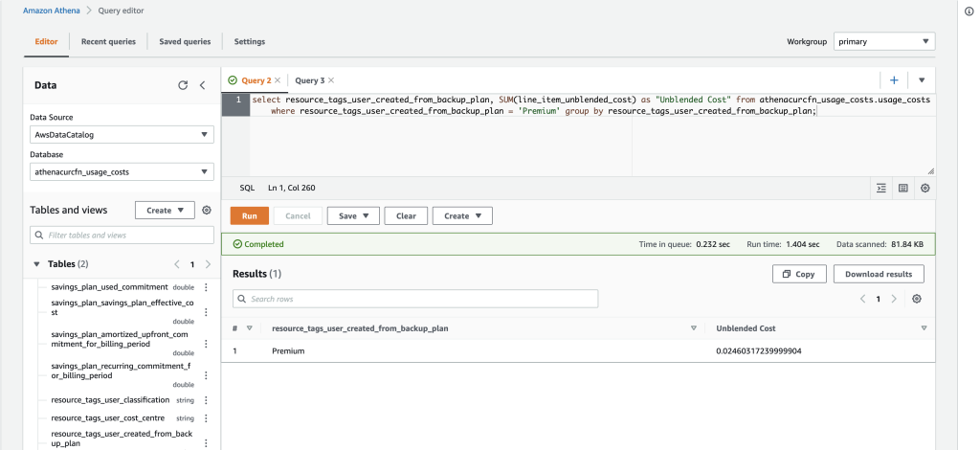
Task: Sort by resource_tags_user_created_from_backup_plan column
Action: point(693,328)
